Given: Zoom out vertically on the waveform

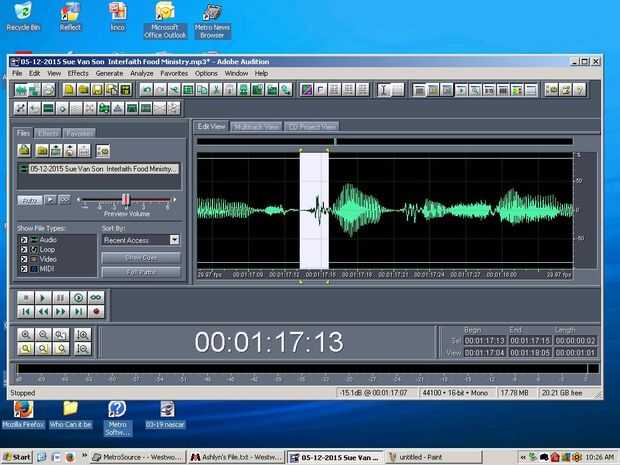Looking at the screenshot, I should coord(83,349).
